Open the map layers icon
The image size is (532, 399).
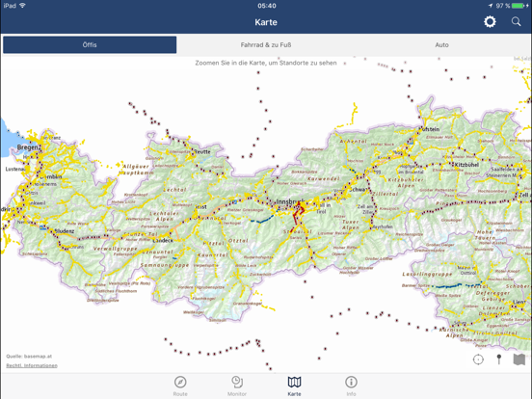point(519,359)
